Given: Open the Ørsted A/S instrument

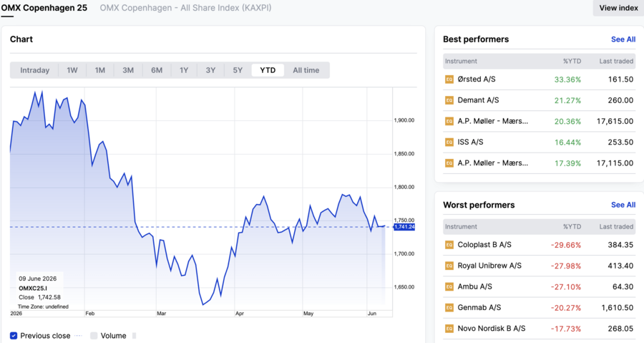Looking at the screenshot, I should (477, 79).
